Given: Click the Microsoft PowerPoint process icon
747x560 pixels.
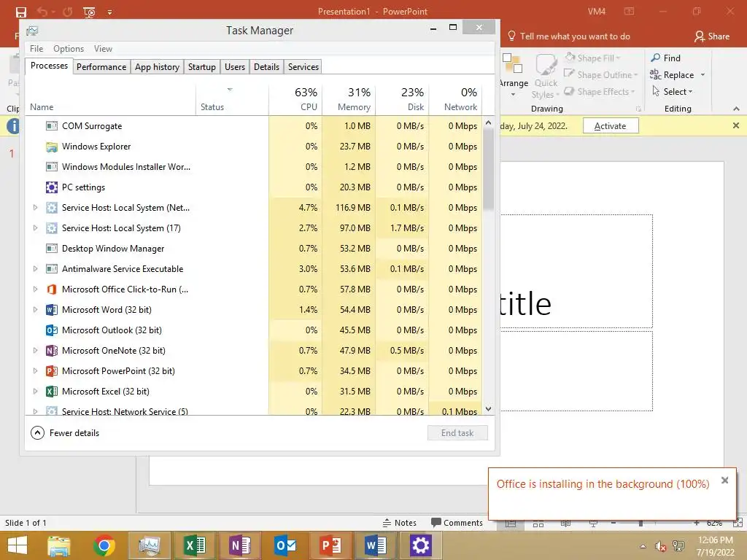Looking at the screenshot, I should tap(52, 371).
